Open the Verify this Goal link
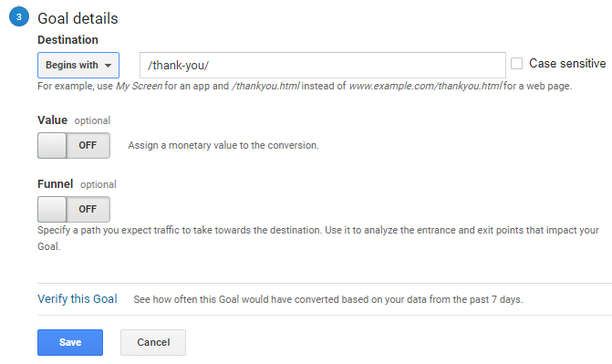The image size is (612, 364). tap(78, 299)
